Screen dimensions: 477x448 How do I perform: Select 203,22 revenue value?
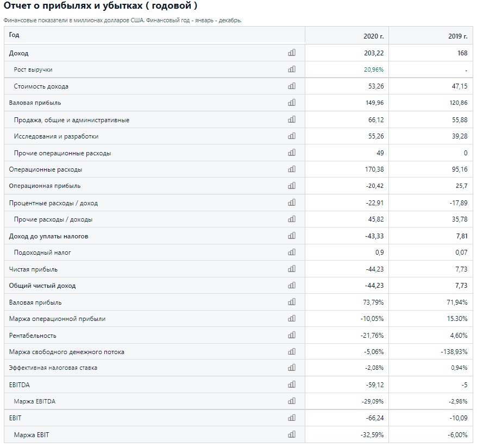374,53
